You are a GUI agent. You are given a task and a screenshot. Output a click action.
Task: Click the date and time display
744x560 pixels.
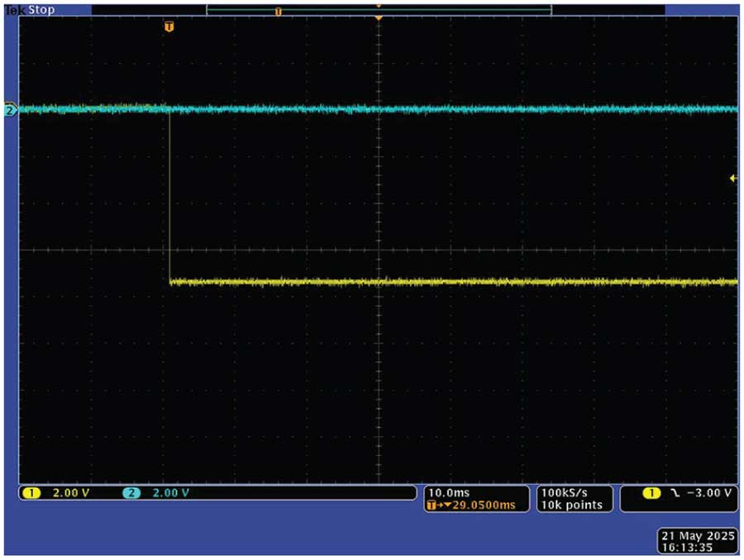click(698, 541)
